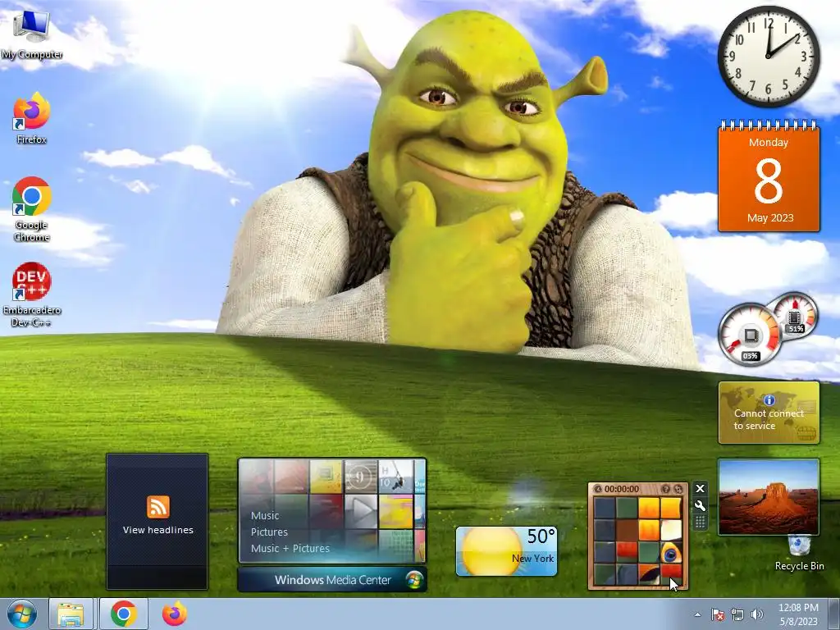Click View headlines in the feed gadget
Viewport: 840px width, 630px height.
(158, 530)
